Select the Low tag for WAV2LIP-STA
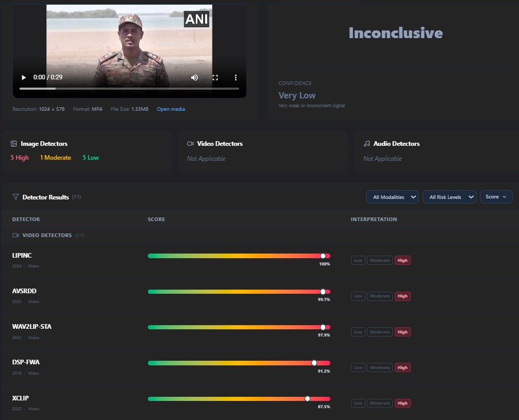This screenshot has height=420, width=519. 358,332
